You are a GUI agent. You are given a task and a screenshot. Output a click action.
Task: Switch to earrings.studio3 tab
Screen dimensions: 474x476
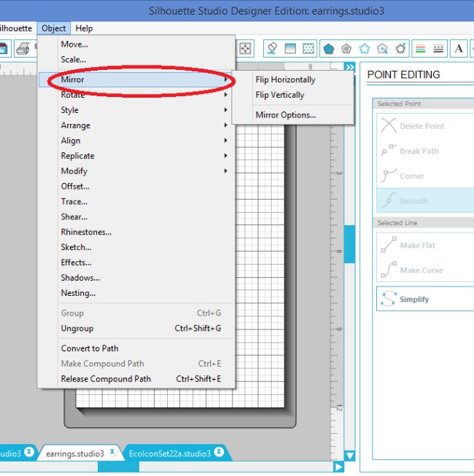75,453
